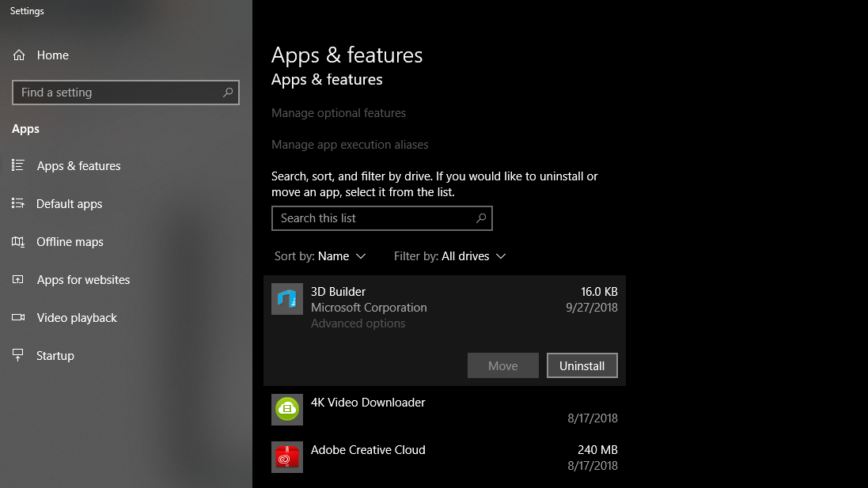Open the Sort by Name dropdown
This screenshot has width=868, height=488.
[320, 256]
